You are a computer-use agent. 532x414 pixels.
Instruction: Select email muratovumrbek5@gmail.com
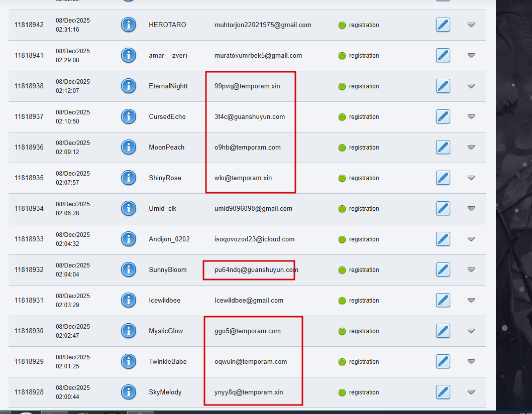click(258, 55)
